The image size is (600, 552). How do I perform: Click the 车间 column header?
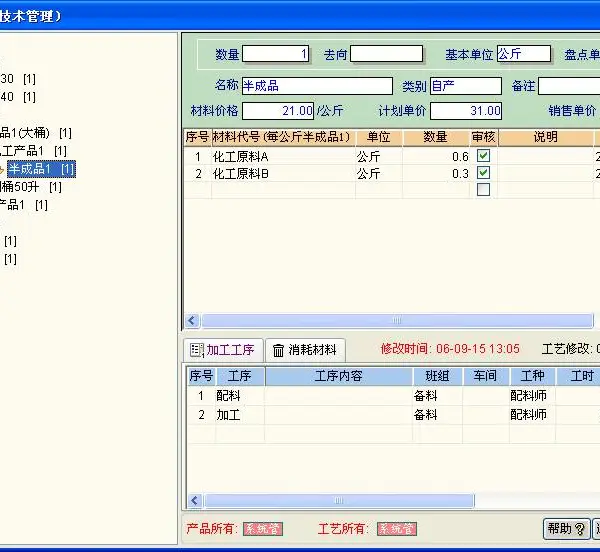485,376
